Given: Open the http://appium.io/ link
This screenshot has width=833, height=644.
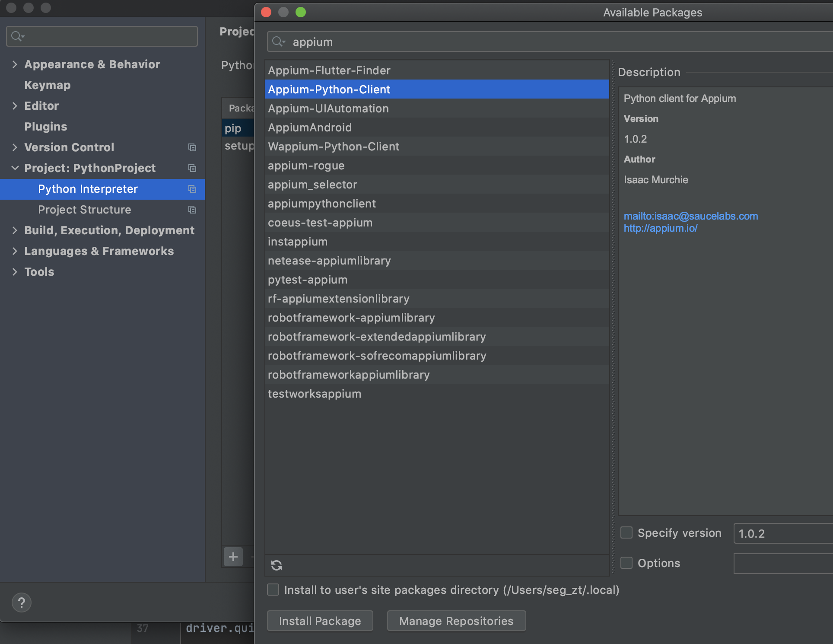Looking at the screenshot, I should point(661,228).
